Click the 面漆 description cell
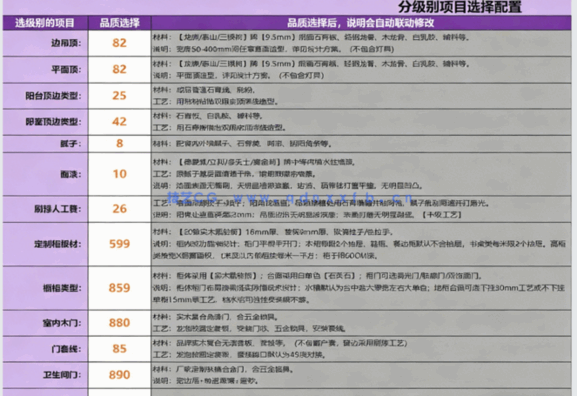Screen dimensions: 577x396 point(361,174)
